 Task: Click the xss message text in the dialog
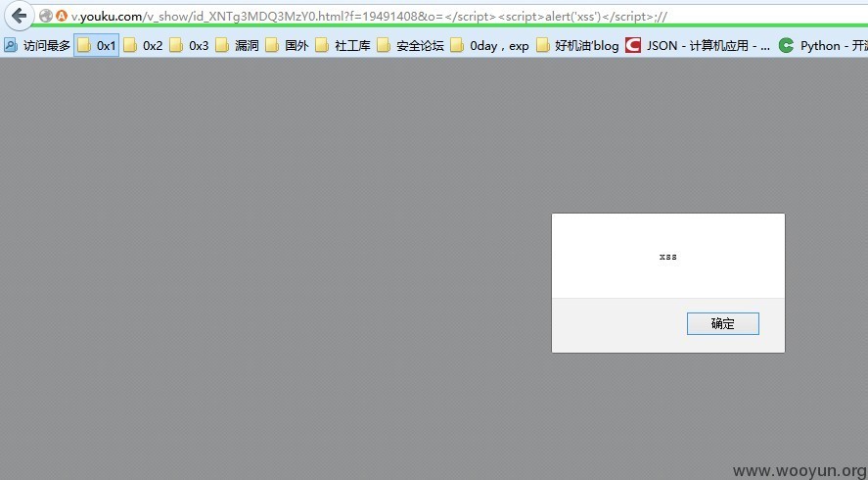(x=668, y=257)
